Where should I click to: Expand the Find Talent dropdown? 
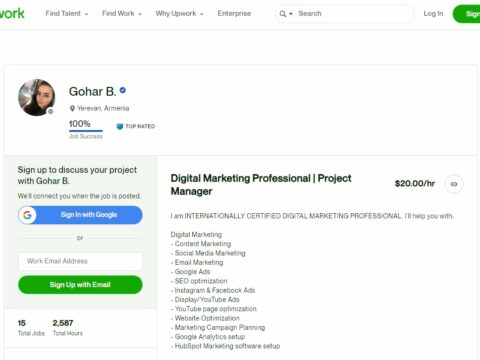pyautogui.click(x=67, y=14)
